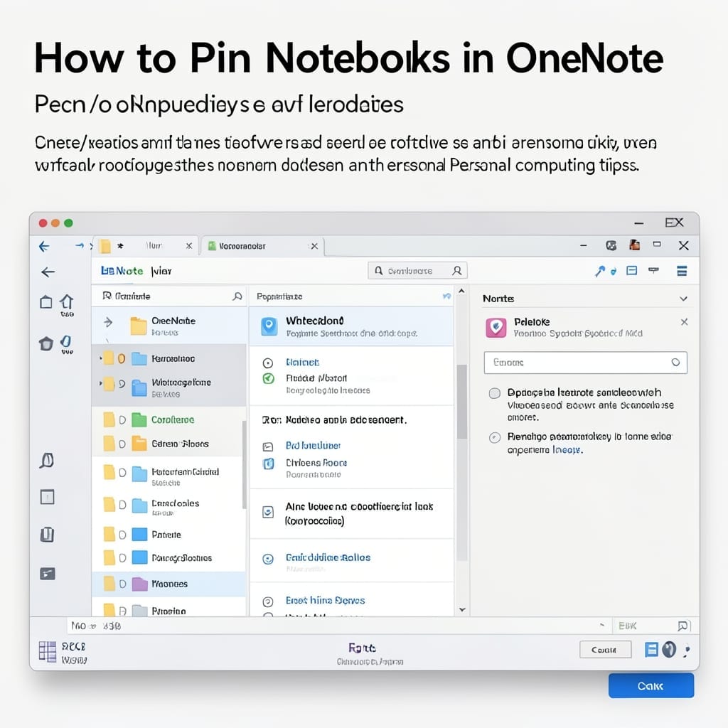Select the second radio option starting with Plenehgo
Screen dimensions: 728x728
point(495,437)
